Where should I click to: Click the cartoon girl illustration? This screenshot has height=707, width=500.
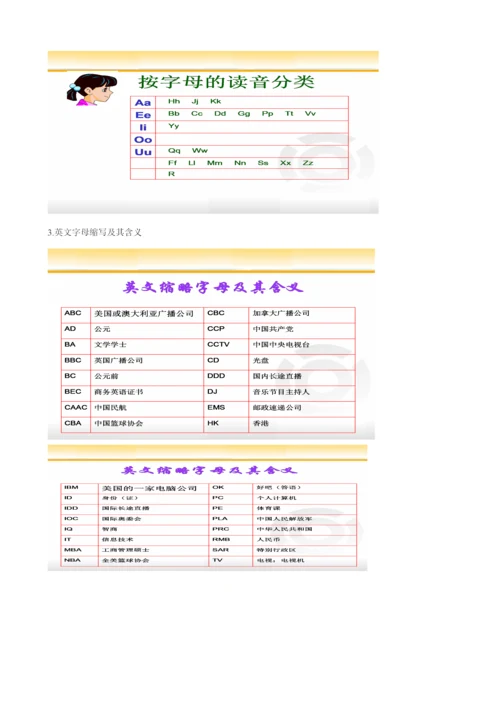tap(92, 90)
